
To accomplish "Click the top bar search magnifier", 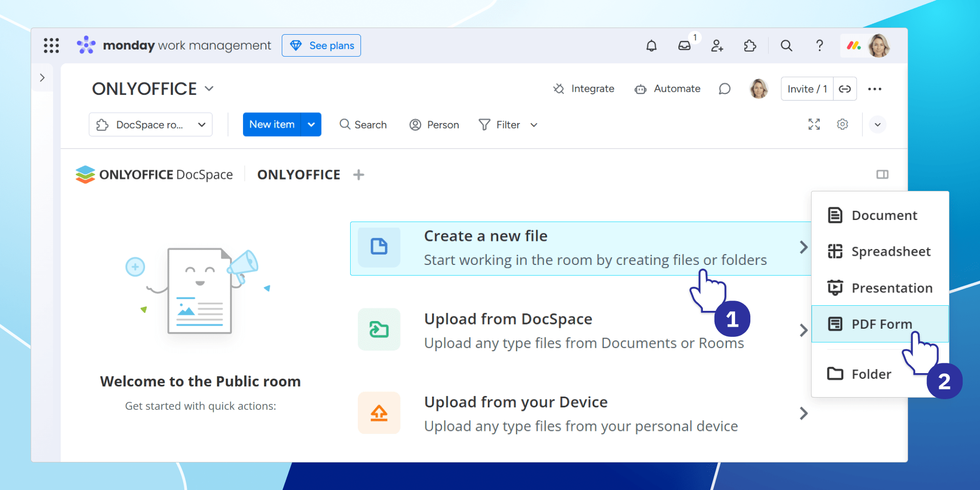I will (x=787, y=45).
